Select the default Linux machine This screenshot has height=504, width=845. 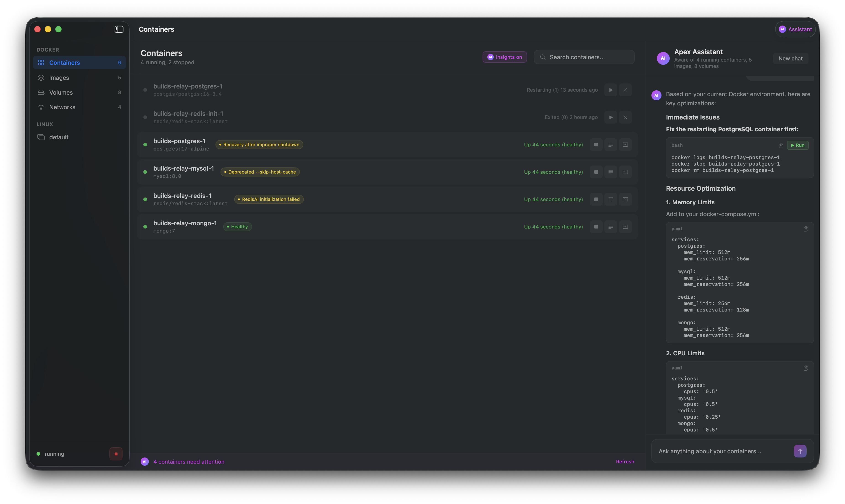point(59,137)
